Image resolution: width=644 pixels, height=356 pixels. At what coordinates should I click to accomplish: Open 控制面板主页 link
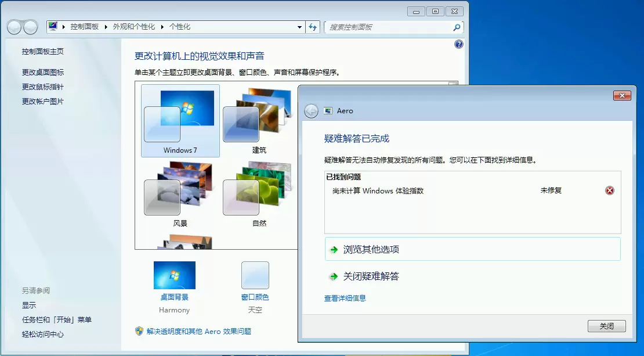tap(43, 51)
